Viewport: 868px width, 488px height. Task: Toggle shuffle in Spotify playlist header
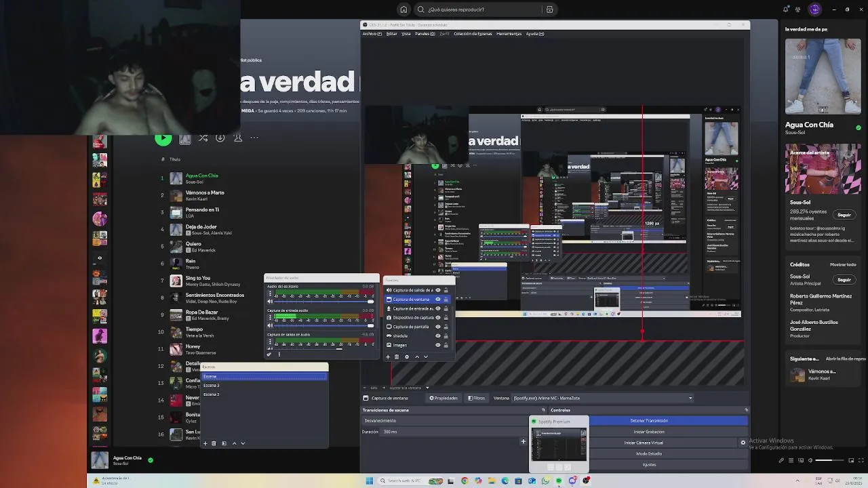(x=203, y=138)
